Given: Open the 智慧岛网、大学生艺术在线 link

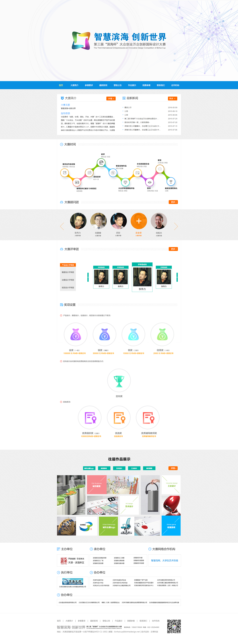Looking at the screenshot, I should [164, 561].
